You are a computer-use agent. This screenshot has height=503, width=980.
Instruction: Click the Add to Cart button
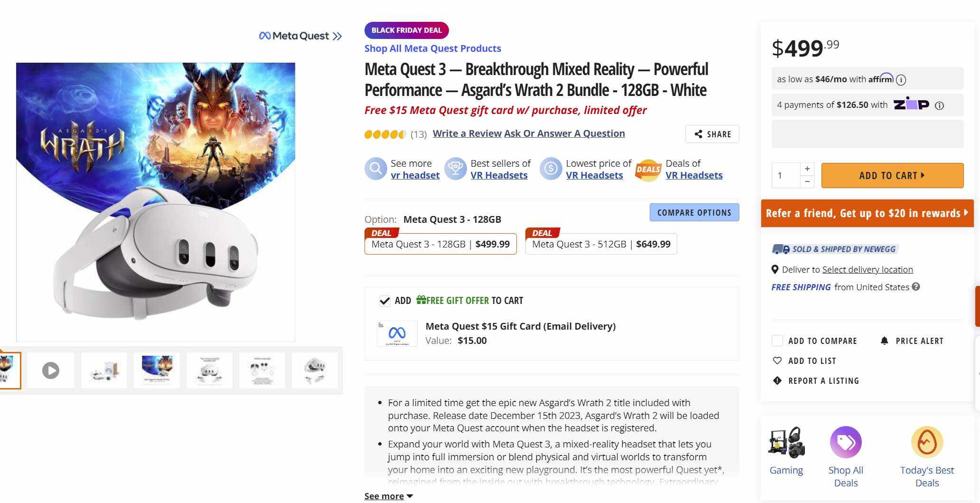point(892,175)
